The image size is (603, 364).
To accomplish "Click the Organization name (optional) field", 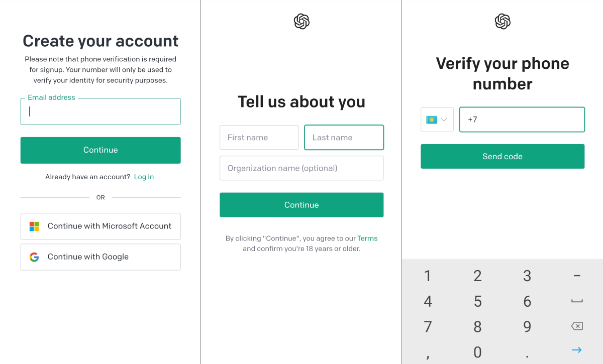I will pos(301,168).
